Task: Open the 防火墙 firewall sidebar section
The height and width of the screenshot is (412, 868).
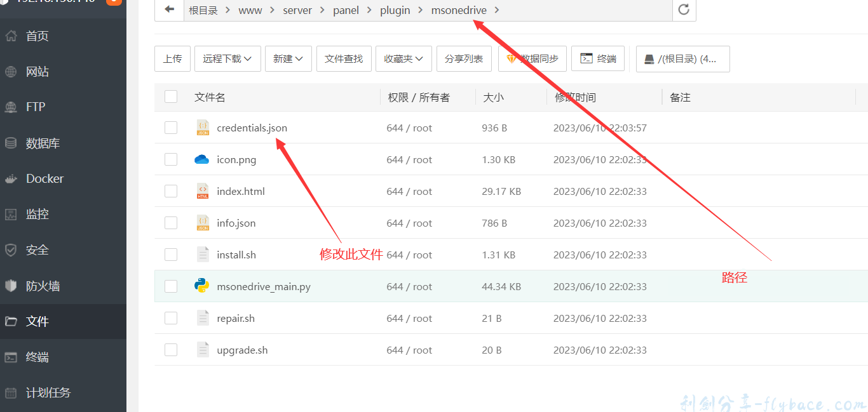Action: [43, 286]
